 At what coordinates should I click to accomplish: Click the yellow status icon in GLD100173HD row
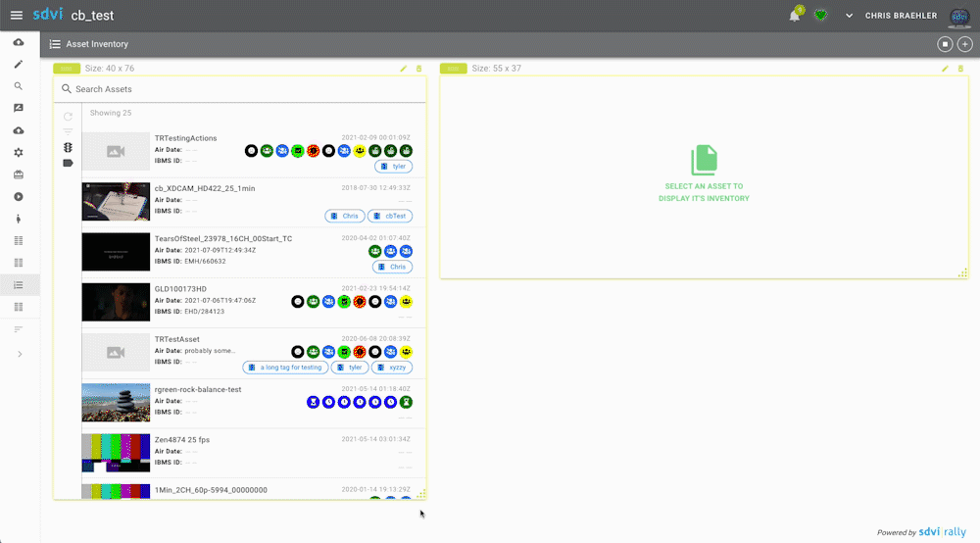[x=407, y=302]
